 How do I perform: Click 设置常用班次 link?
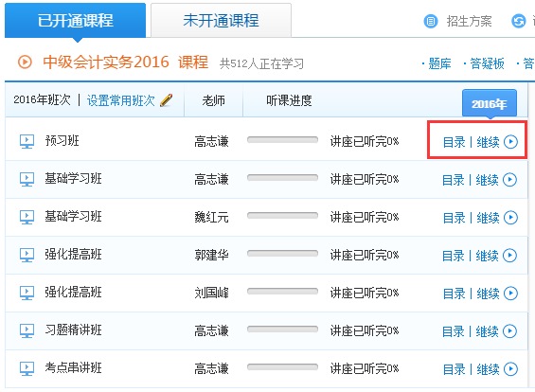pyautogui.click(x=121, y=100)
